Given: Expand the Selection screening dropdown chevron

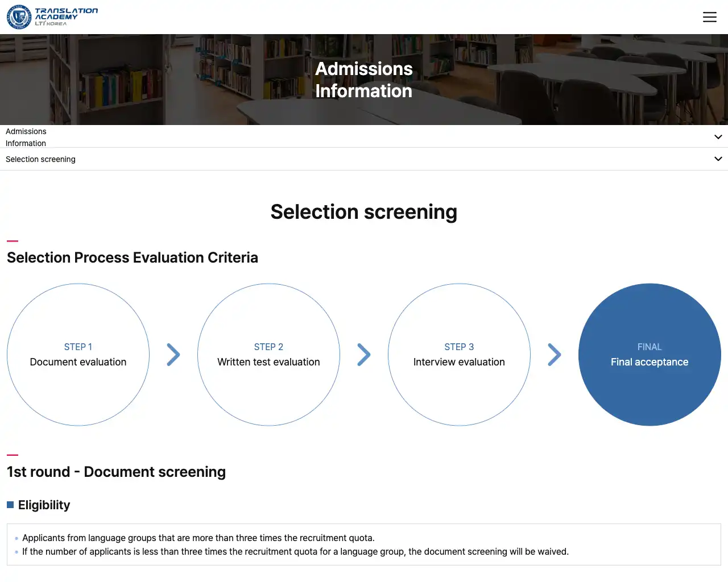Looking at the screenshot, I should (718, 159).
